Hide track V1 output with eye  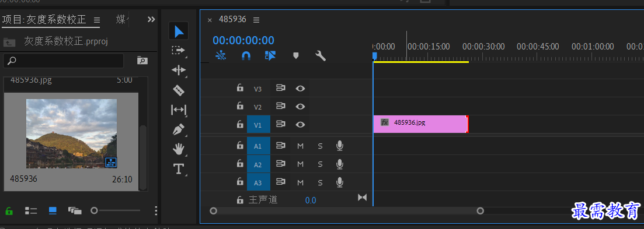point(300,124)
